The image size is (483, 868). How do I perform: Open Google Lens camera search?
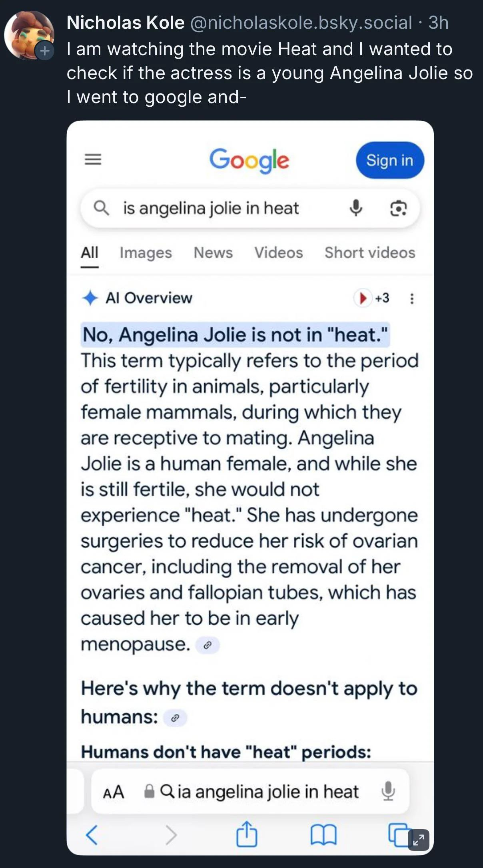[x=398, y=208]
